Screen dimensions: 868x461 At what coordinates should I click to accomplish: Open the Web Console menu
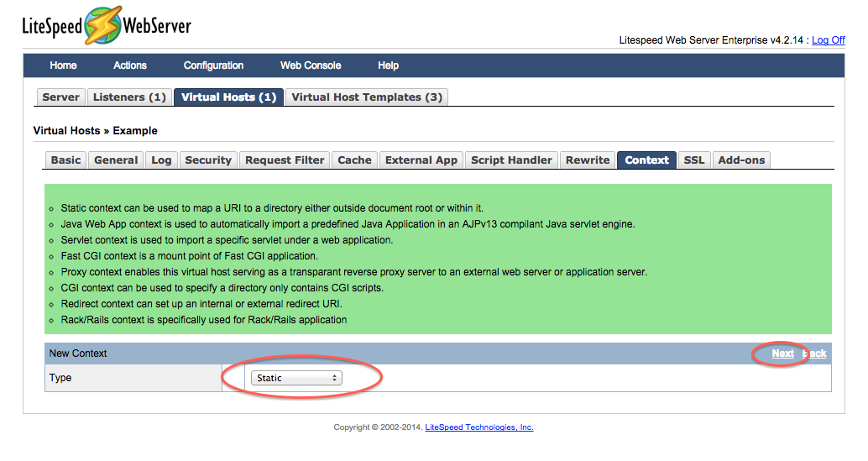pos(311,65)
